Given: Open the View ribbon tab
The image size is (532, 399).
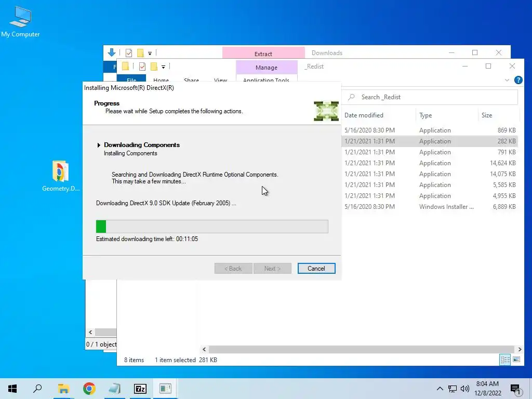Looking at the screenshot, I should (220, 79).
